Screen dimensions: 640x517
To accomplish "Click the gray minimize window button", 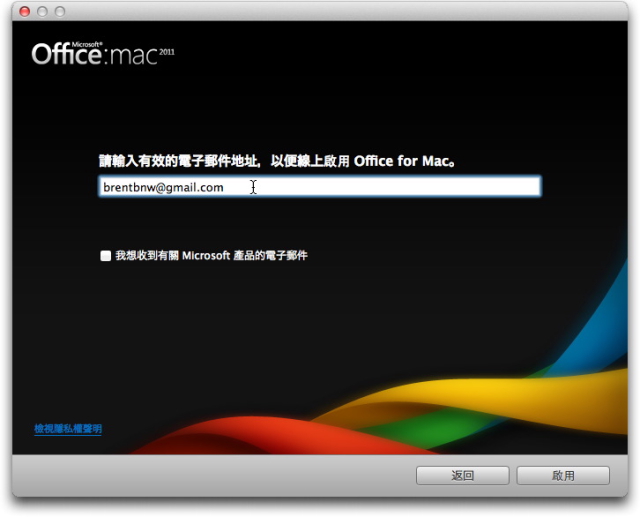I will pos(42,11).
